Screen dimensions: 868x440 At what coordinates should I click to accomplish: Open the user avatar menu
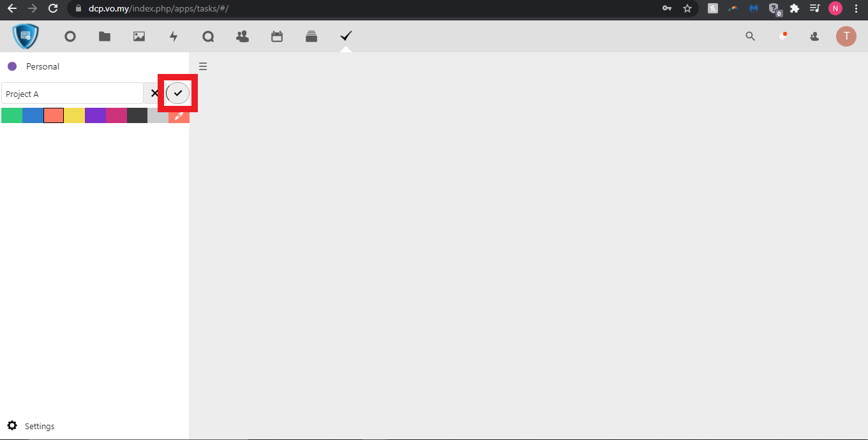846,36
